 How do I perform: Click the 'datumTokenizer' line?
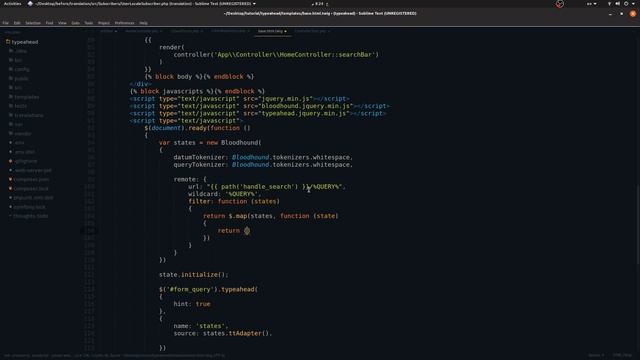(263, 157)
